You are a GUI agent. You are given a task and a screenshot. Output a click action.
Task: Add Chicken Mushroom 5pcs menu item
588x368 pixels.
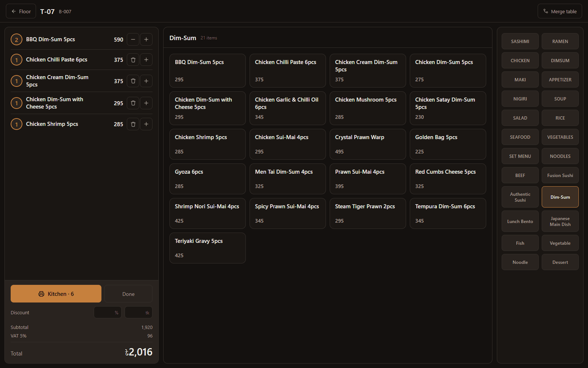coord(368,108)
